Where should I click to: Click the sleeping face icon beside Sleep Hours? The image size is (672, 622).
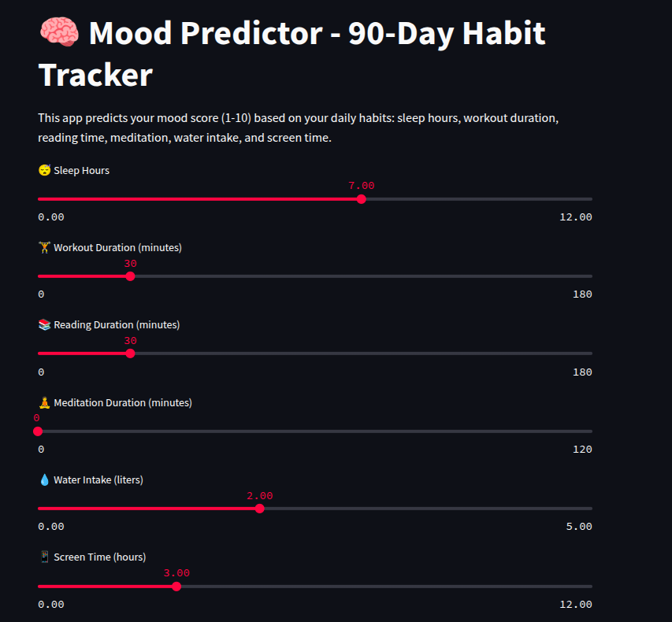(x=44, y=170)
